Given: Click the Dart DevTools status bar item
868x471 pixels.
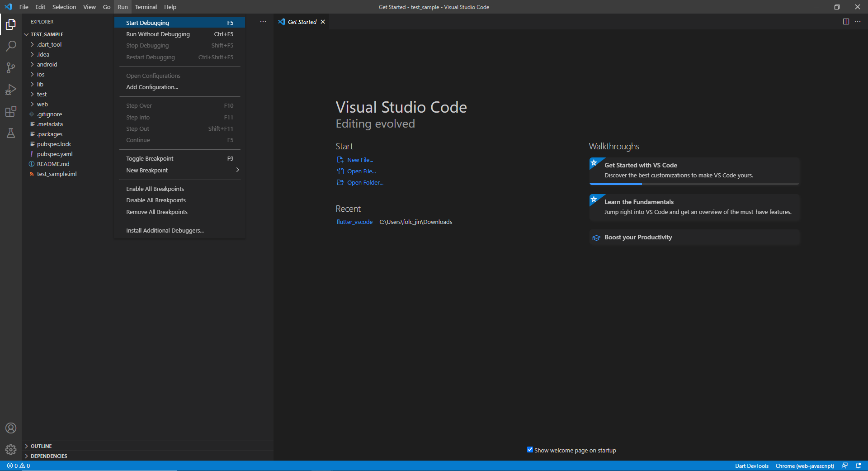Looking at the screenshot, I should point(751,466).
